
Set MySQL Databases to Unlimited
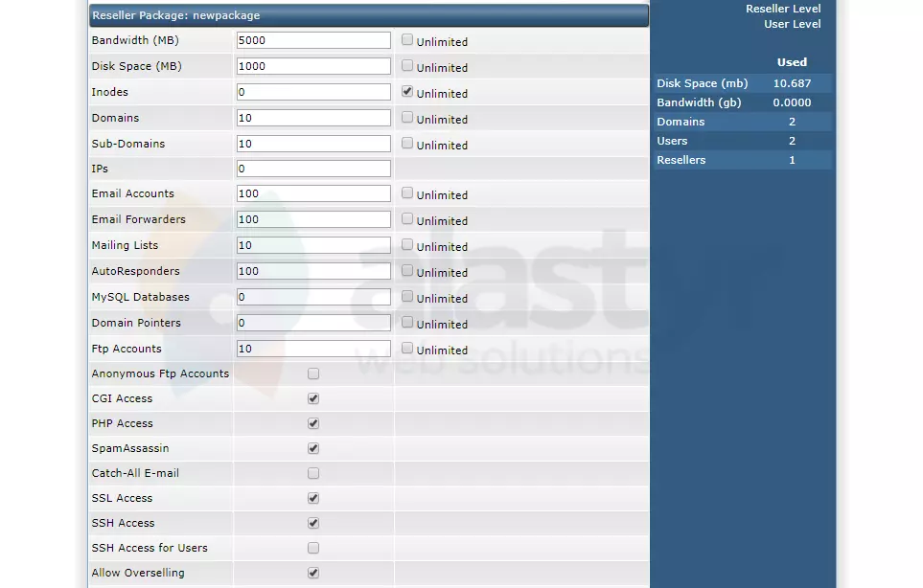pyautogui.click(x=406, y=296)
